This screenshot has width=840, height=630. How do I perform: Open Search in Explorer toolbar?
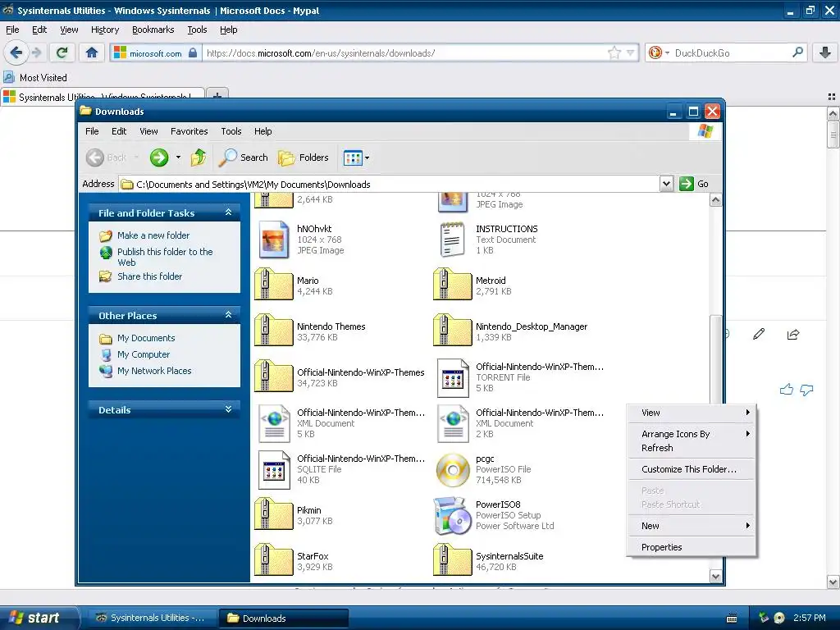pos(244,157)
